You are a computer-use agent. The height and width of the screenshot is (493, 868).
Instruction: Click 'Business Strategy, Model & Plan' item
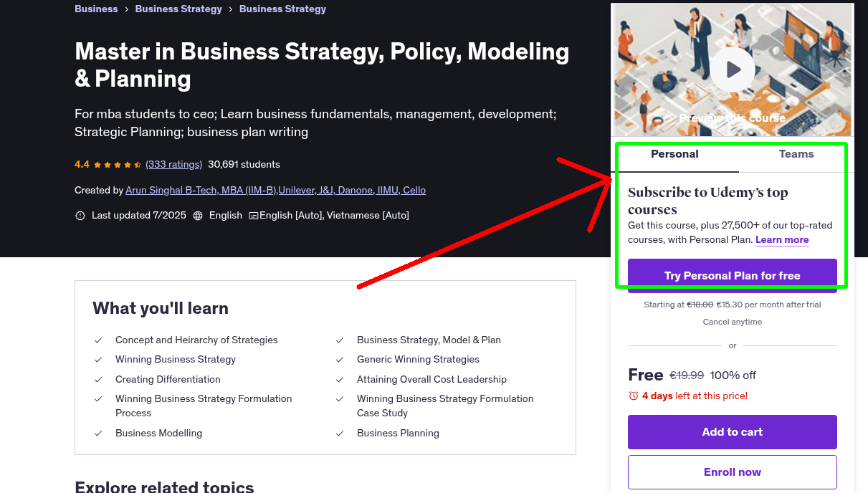coord(429,340)
